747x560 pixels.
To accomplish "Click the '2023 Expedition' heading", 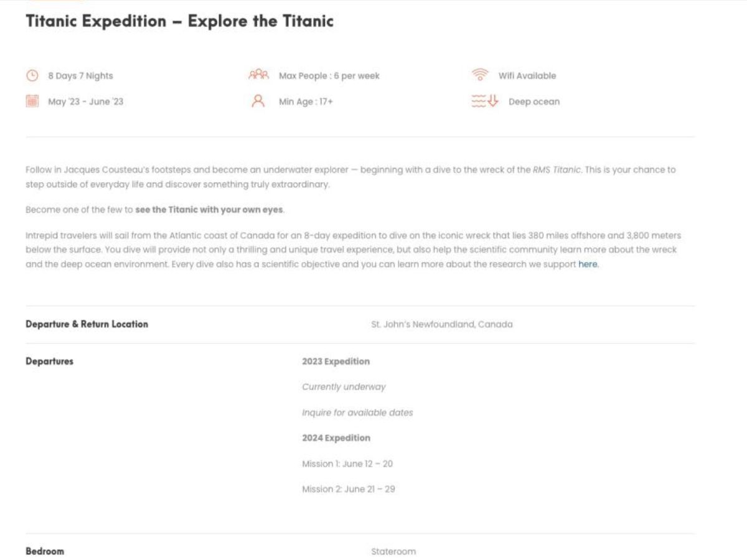I will click(336, 362).
